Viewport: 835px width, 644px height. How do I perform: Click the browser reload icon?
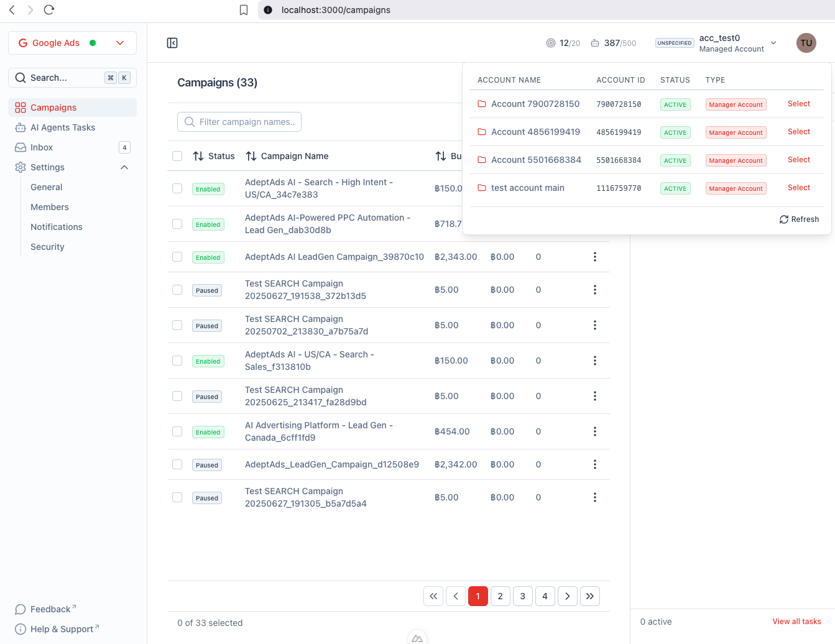(49, 10)
